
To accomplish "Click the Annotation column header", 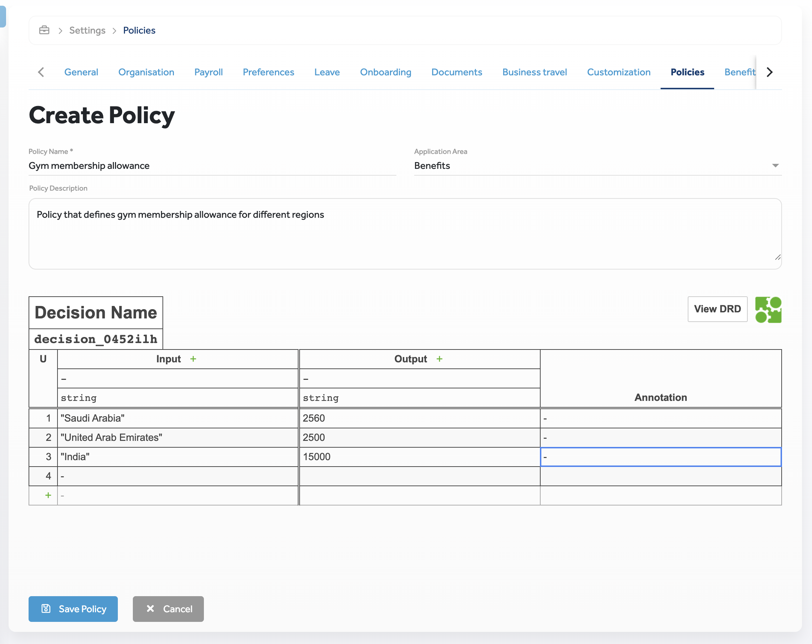I will pyautogui.click(x=661, y=378).
